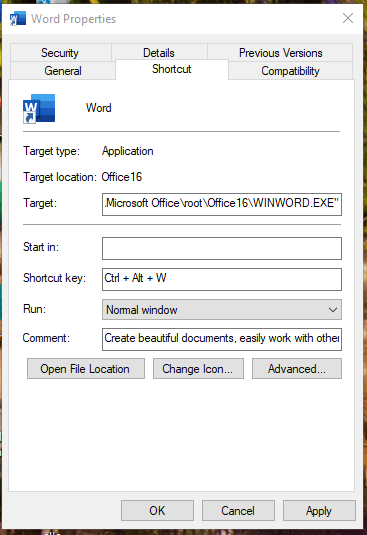Viewport: 367px width, 535px height.
Task: Expand the Run dropdown set to Normal window
Action: [222, 309]
